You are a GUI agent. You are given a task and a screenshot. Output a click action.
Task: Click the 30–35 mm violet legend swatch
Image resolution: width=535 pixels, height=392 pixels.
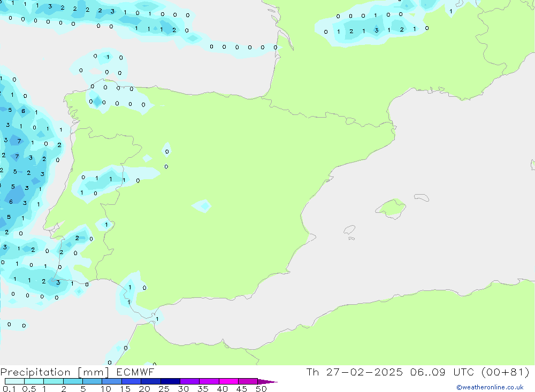point(189,381)
